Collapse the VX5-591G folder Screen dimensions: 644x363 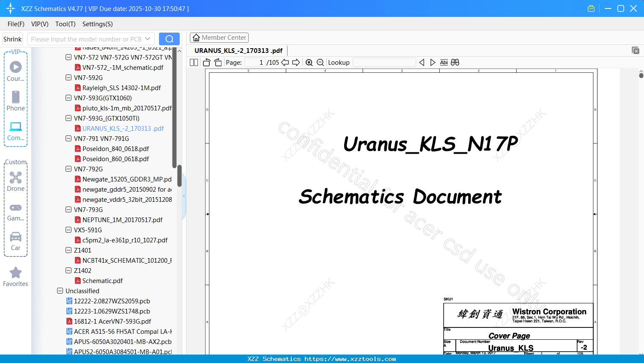[x=69, y=230]
